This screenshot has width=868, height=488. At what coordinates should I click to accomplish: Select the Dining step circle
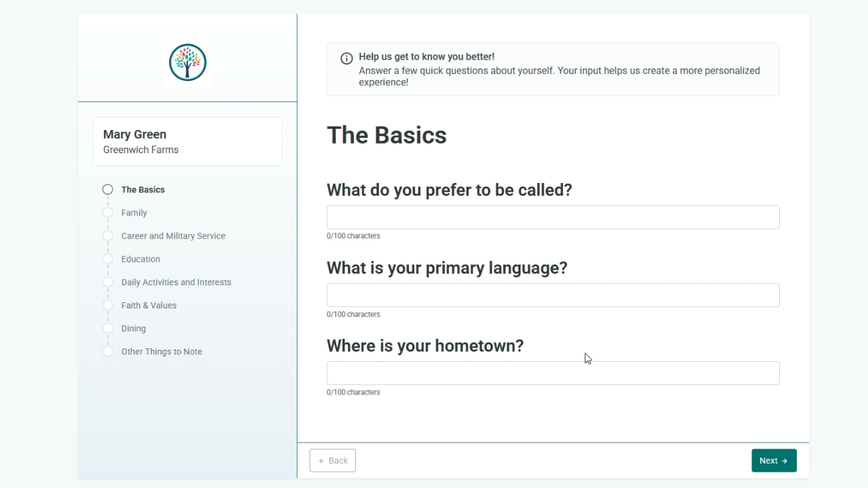[x=108, y=328]
